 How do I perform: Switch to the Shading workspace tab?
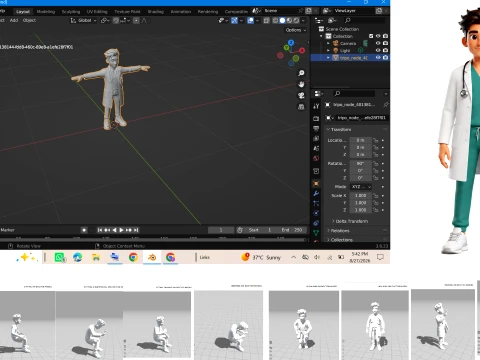pos(156,12)
